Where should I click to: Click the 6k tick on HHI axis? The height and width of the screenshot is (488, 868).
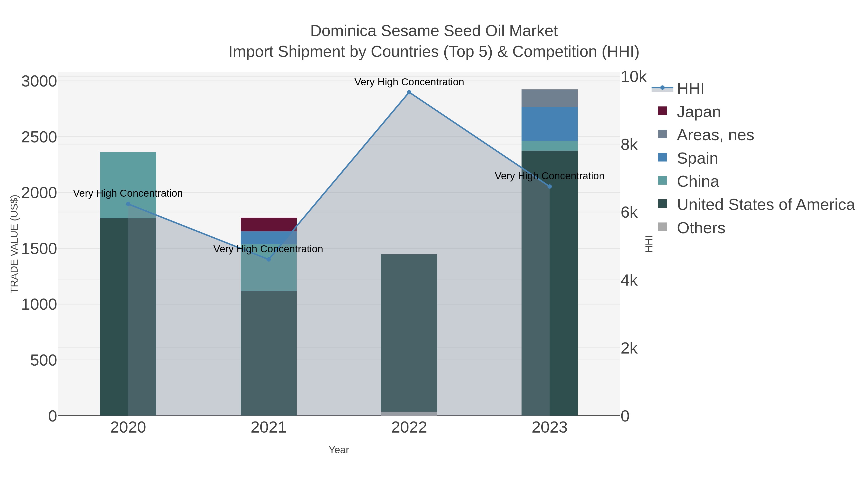[629, 213]
